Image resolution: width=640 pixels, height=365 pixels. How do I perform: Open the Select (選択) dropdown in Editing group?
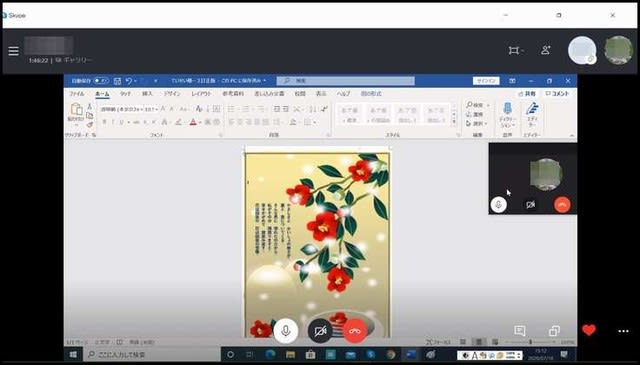coord(476,123)
